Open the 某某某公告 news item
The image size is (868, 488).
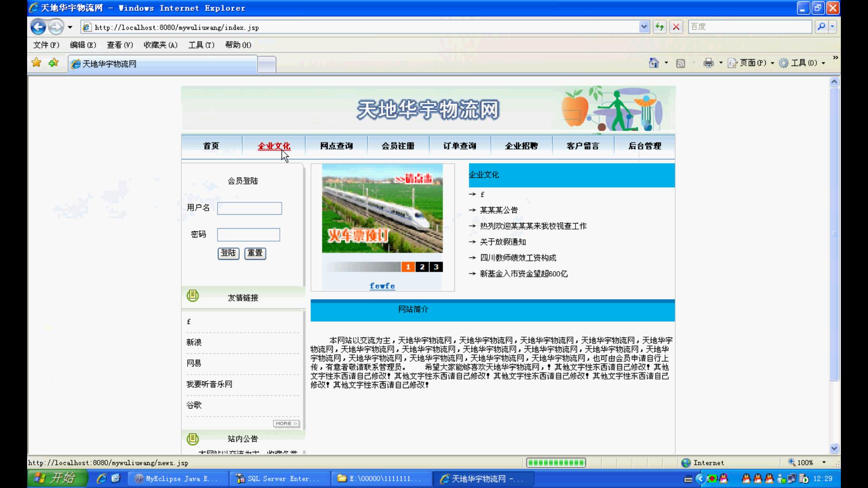tap(499, 210)
